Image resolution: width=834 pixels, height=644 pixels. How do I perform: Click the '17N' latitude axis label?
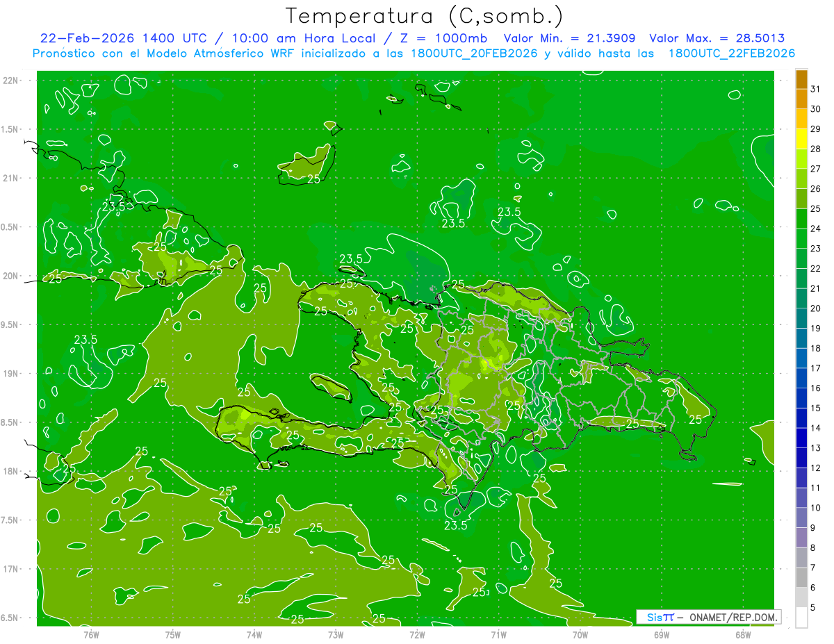tap(10, 569)
